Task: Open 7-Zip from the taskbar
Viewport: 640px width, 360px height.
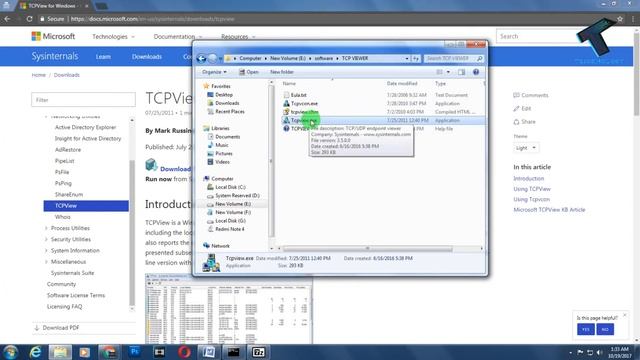Action: point(258,352)
